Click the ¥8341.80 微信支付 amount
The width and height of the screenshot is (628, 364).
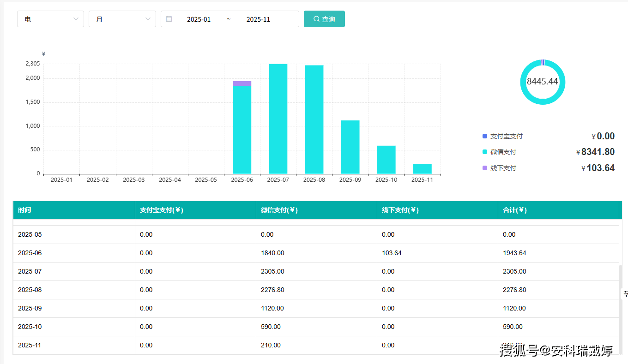(x=595, y=152)
